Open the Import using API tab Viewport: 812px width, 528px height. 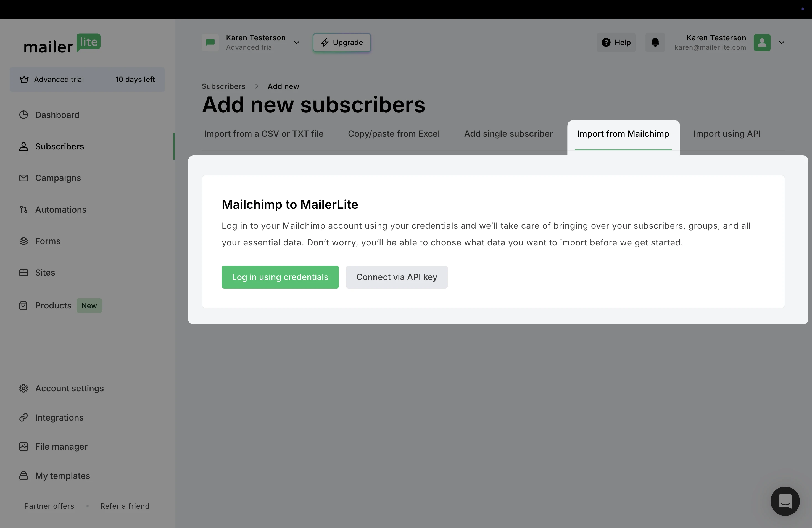(x=727, y=134)
